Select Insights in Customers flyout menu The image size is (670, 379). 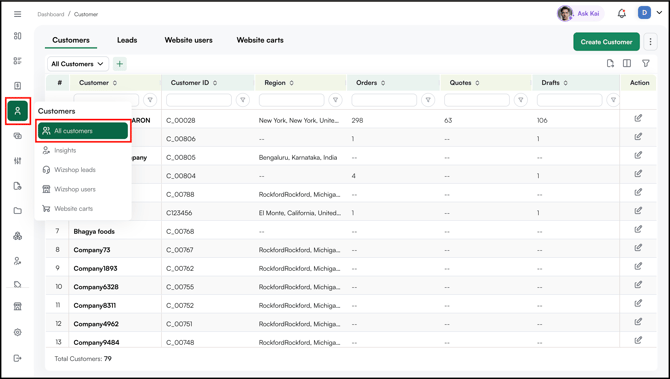coord(65,150)
